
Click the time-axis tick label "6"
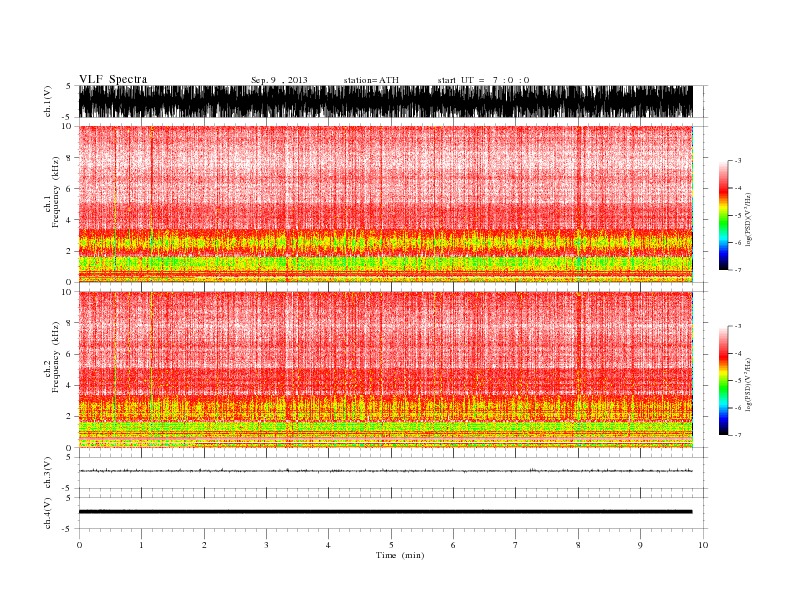pyautogui.click(x=453, y=545)
